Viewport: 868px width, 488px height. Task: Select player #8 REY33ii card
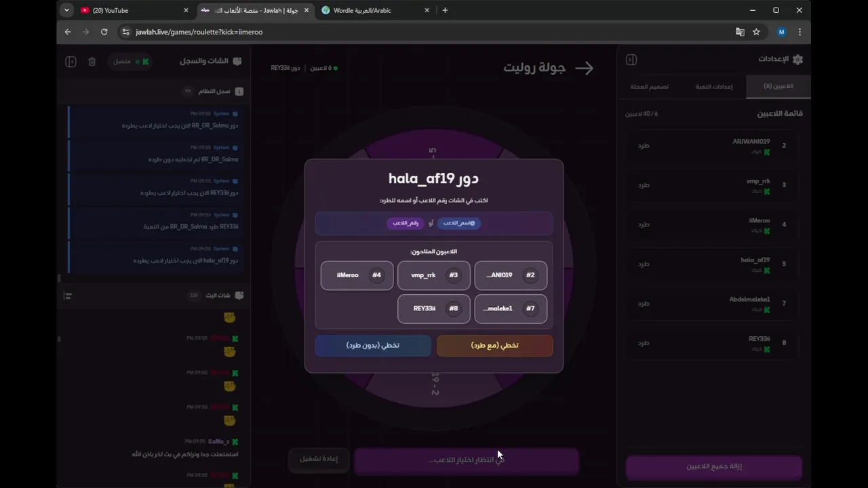tap(434, 308)
